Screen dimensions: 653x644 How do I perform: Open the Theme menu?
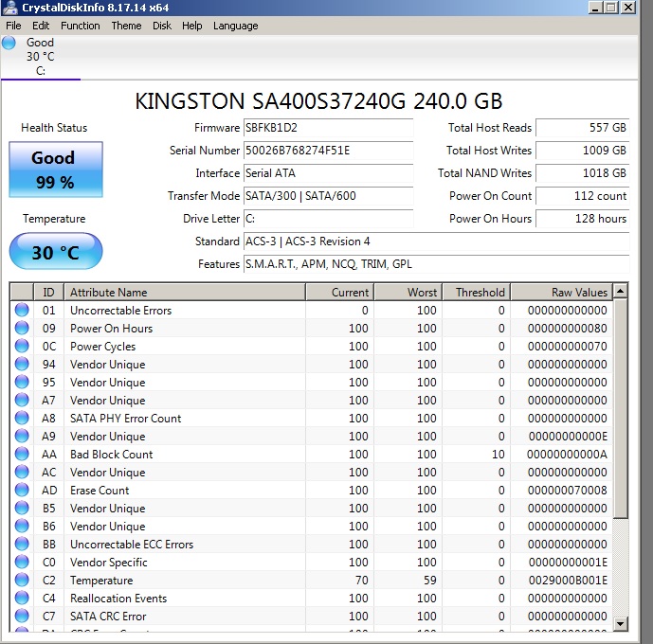[x=126, y=26]
